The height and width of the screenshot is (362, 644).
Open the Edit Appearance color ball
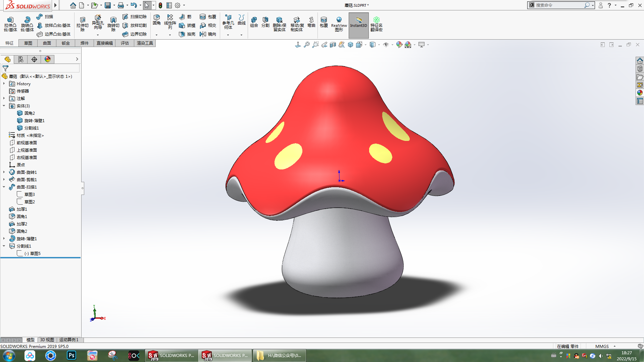pyautogui.click(x=399, y=45)
